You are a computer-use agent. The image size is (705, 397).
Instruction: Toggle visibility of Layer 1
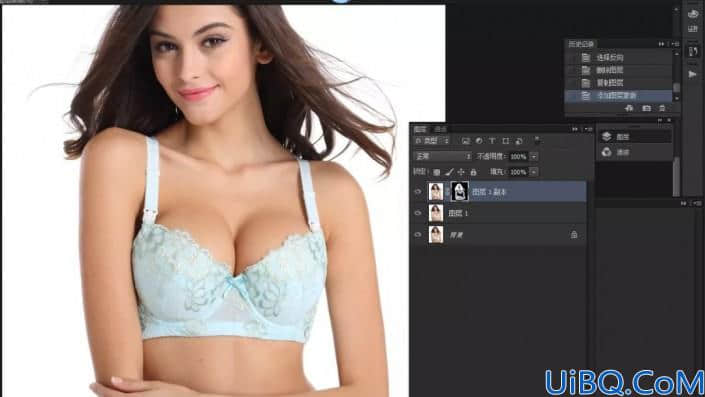(418, 213)
